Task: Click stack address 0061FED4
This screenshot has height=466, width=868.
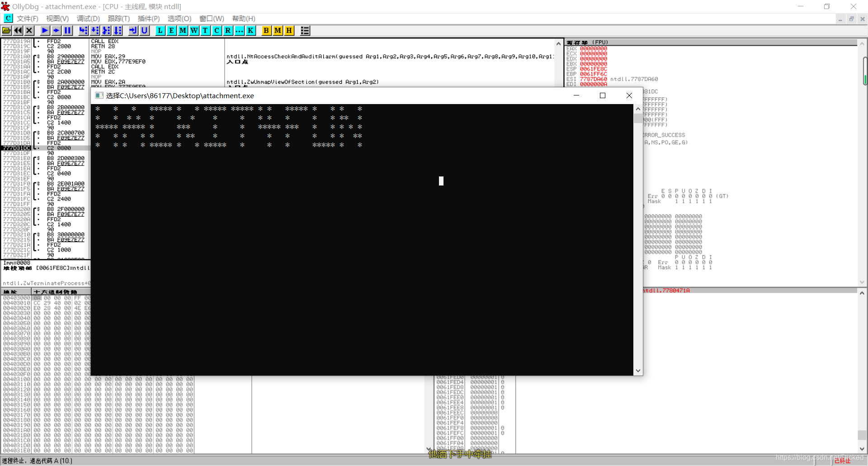Action: coord(450,382)
